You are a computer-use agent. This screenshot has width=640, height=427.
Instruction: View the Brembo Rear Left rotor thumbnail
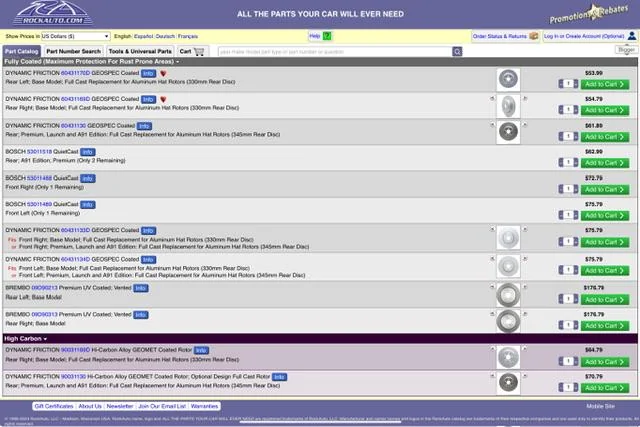tap(508, 295)
